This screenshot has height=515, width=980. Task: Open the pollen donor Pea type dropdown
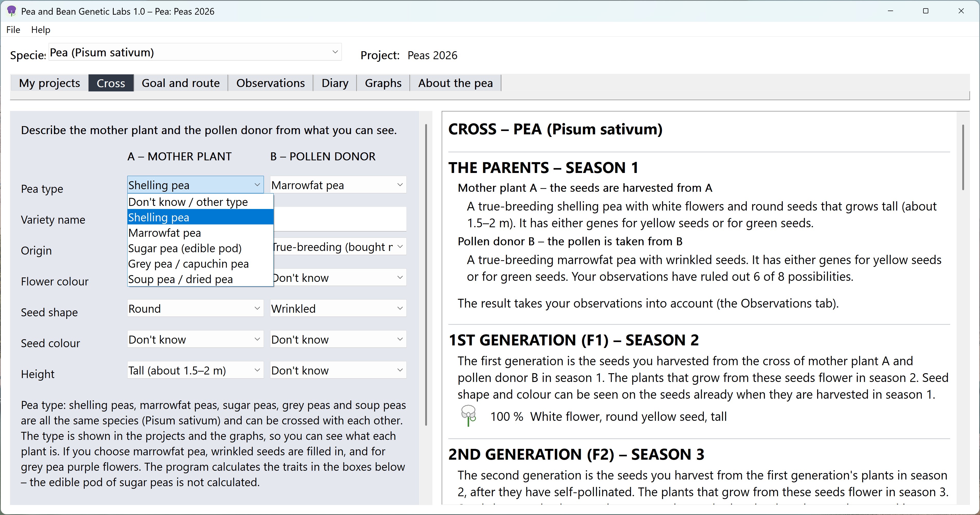tap(338, 185)
